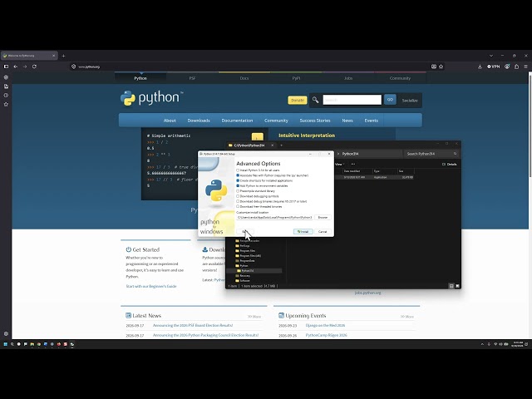Click the GO search button
This screenshot has height=399, width=532.
click(390, 100)
